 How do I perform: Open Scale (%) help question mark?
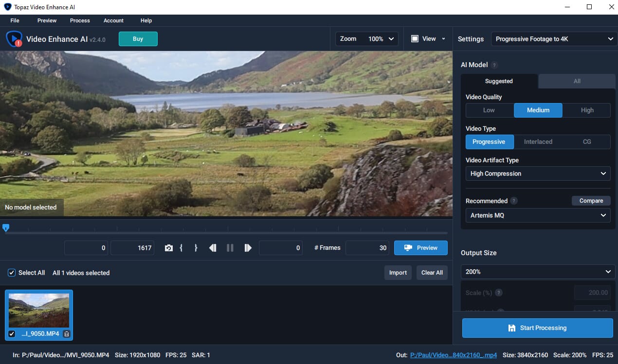point(499,293)
